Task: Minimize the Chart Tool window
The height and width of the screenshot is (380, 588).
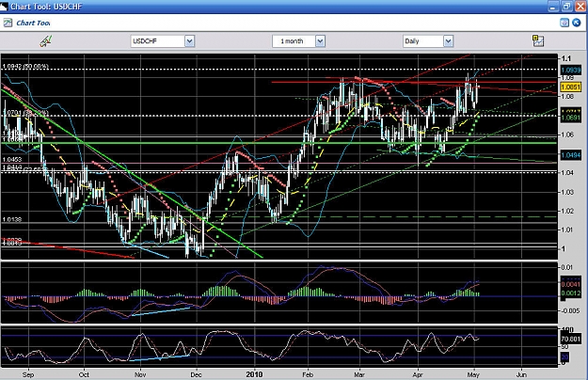Action: click(553, 6)
